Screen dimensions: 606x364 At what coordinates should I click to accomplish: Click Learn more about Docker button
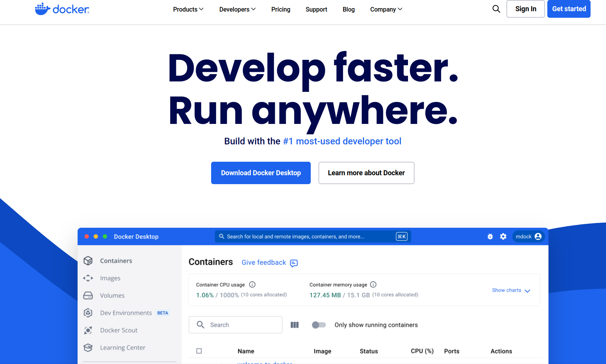[x=366, y=173]
